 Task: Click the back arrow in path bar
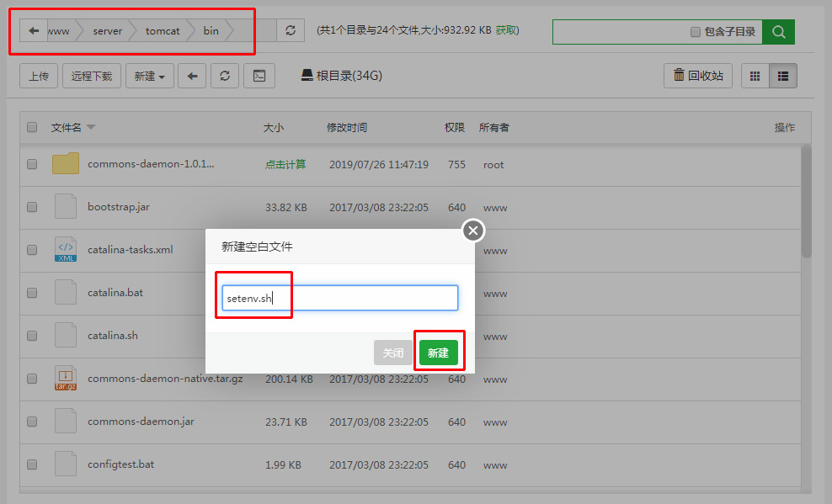[x=34, y=31]
